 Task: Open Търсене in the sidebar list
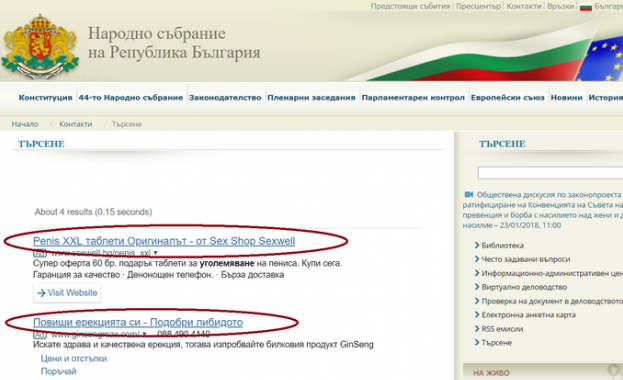pyautogui.click(x=497, y=343)
